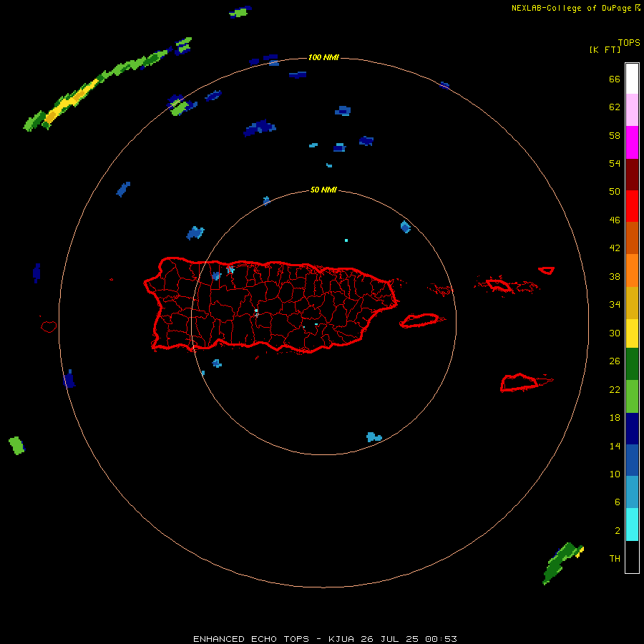Click the "34" legend value
644x644 pixels.
[615, 305]
